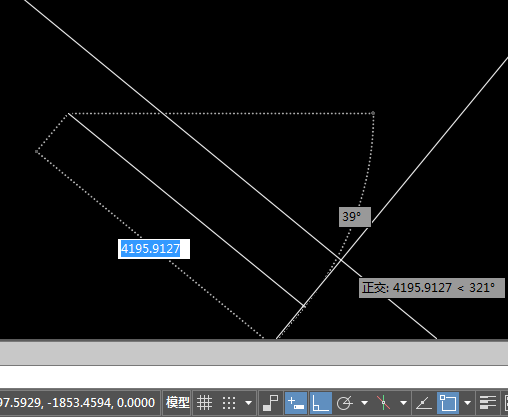The width and height of the screenshot is (508, 417).
Task: Toggle snap mode dotted grid icon
Action: click(x=229, y=403)
